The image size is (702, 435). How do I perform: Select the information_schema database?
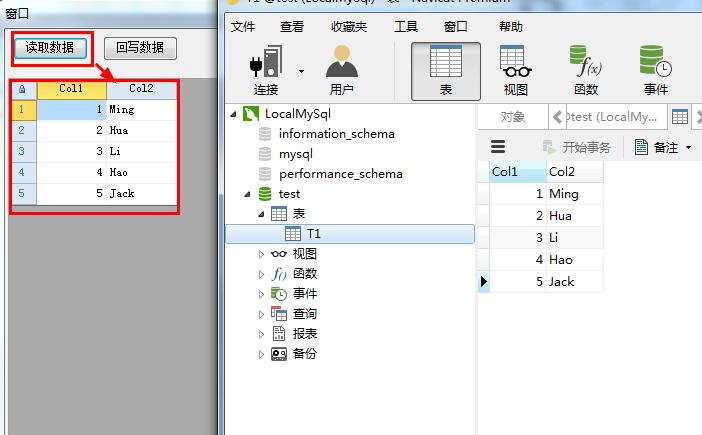pos(336,134)
